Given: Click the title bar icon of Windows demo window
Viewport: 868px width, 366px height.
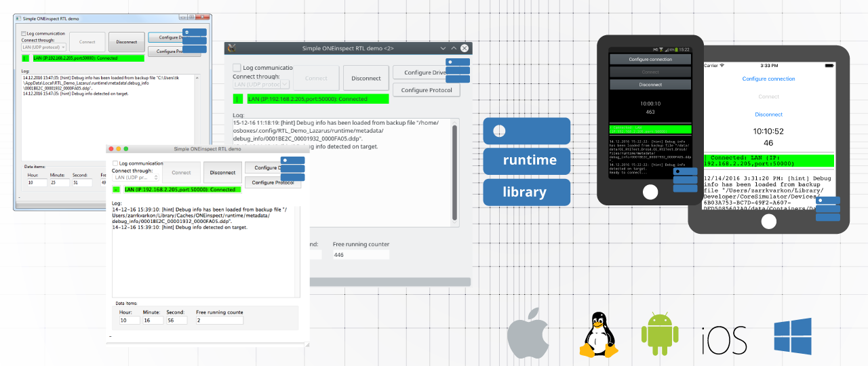Looking at the screenshot, I should 19,18.
